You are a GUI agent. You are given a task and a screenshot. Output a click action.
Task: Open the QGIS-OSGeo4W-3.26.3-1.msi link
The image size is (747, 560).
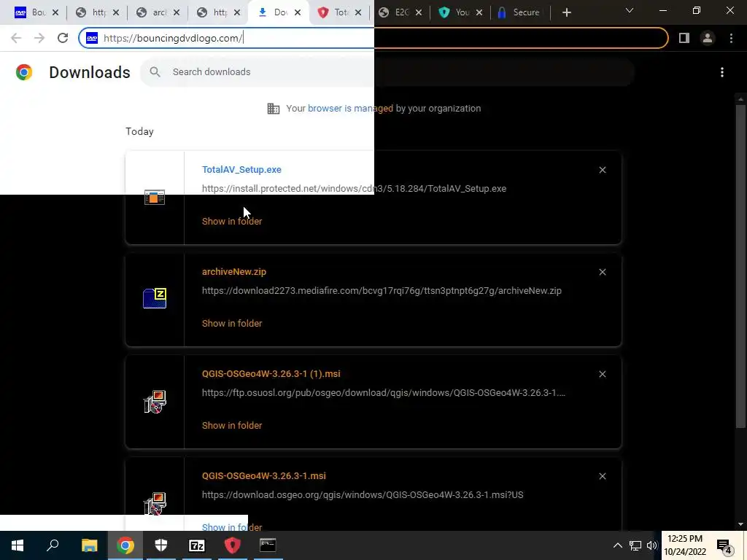[x=264, y=476]
